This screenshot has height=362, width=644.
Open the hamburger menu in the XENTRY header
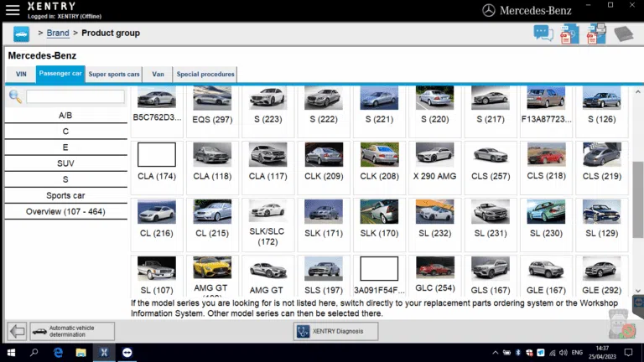13,10
